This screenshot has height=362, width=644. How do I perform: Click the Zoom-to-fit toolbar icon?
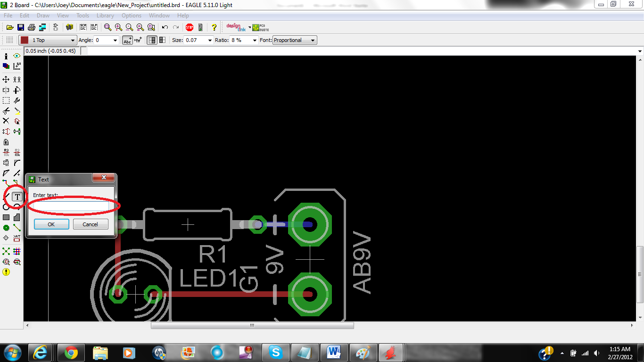pyautogui.click(x=106, y=27)
